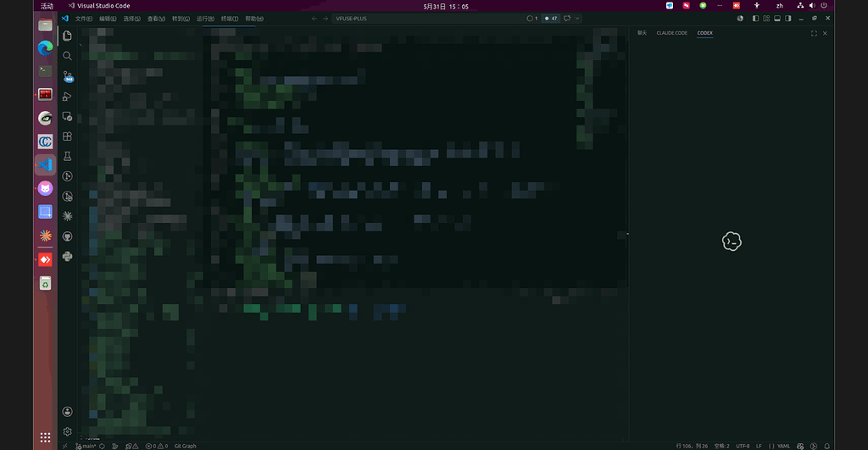Open the Accounts menu in activity bar
This screenshot has width=868, height=450.
(67, 411)
